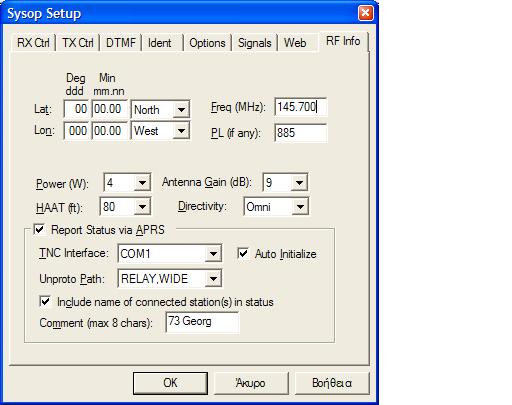Expand the Directivity Omni dropdown
Screen dimensions: 512x405
pos(300,207)
